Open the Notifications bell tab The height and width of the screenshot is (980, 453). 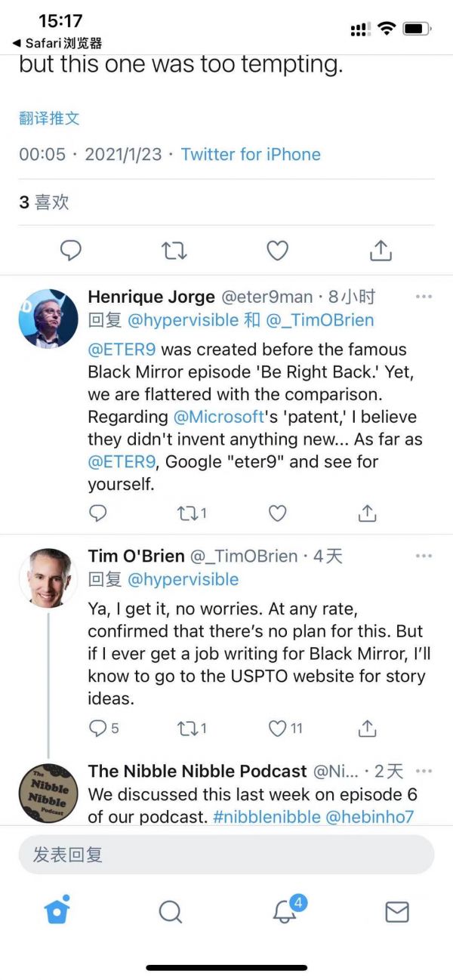(285, 911)
